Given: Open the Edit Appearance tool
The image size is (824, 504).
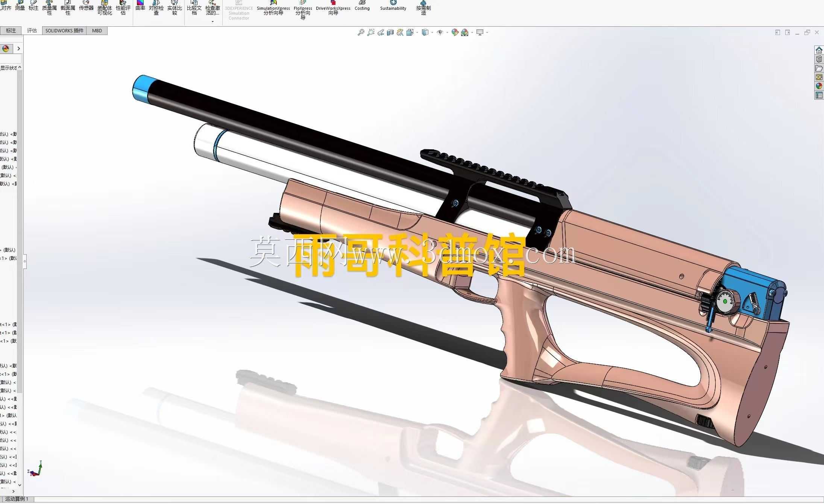Looking at the screenshot, I should pyautogui.click(x=455, y=32).
